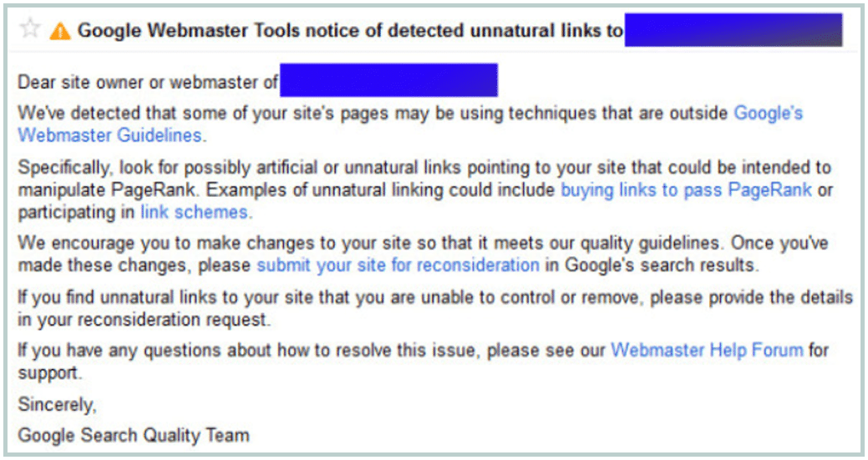
Task: Click the Sincerely closing line
Action: pyautogui.click(x=57, y=404)
